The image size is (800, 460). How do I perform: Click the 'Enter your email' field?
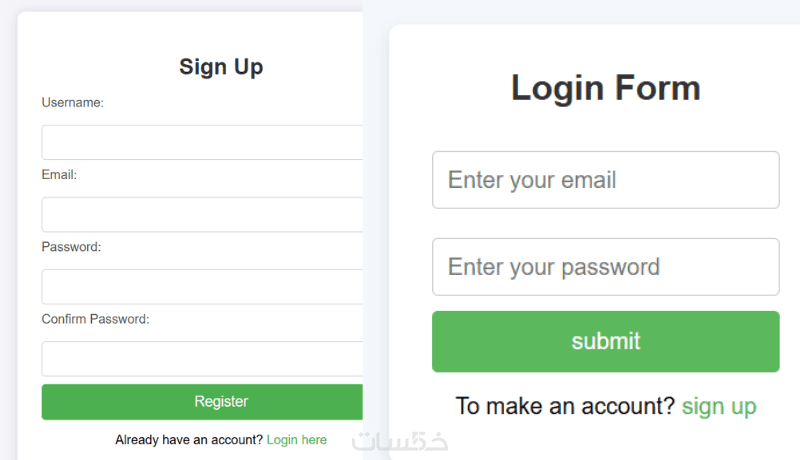click(x=605, y=180)
